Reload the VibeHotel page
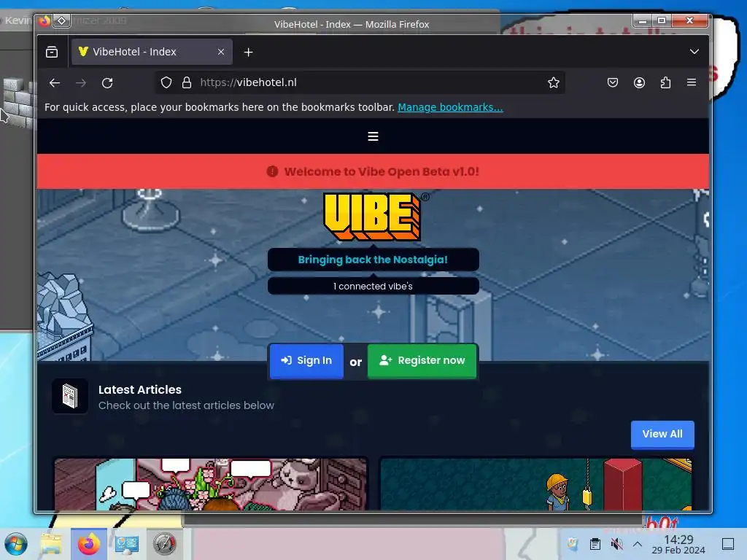747x560 pixels. coord(107,83)
